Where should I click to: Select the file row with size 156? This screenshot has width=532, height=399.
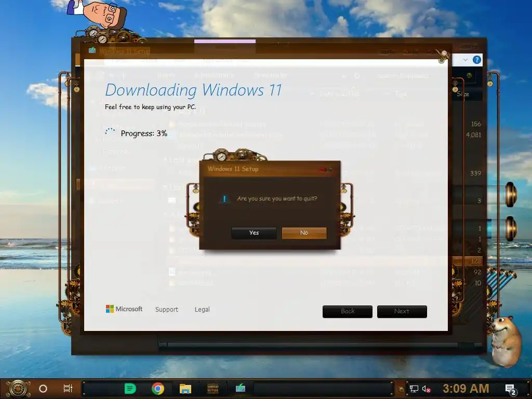(x=467, y=124)
